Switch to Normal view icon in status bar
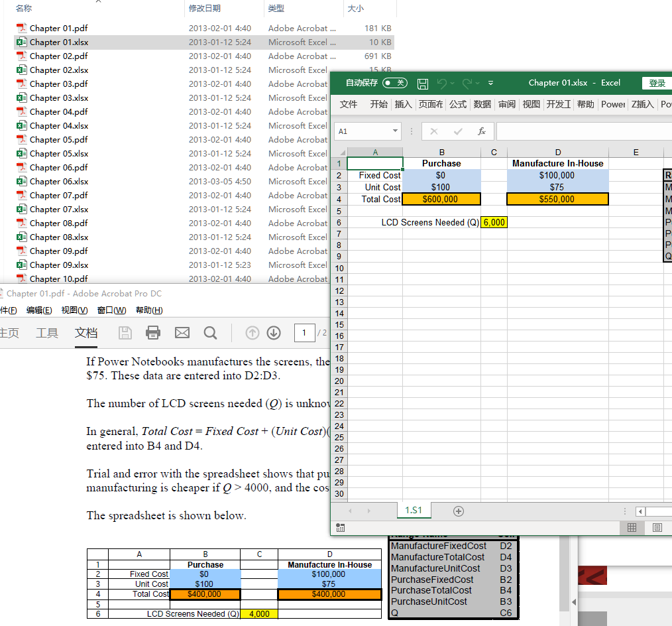 (x=632, y=527)
